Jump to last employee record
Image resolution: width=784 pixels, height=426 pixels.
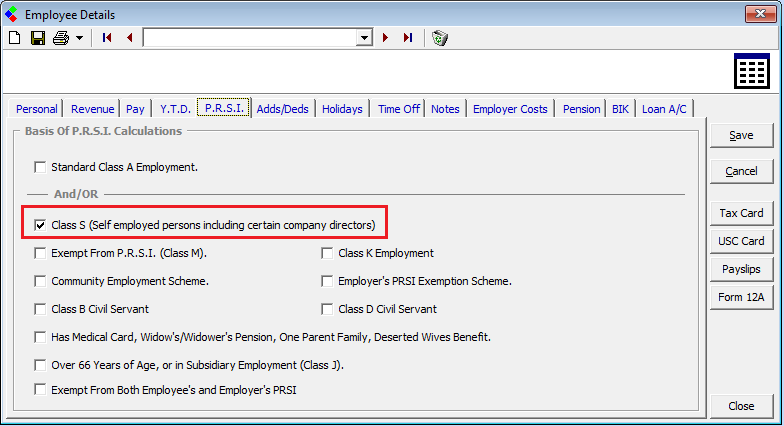pyautogui.click(x=407, y=38)
